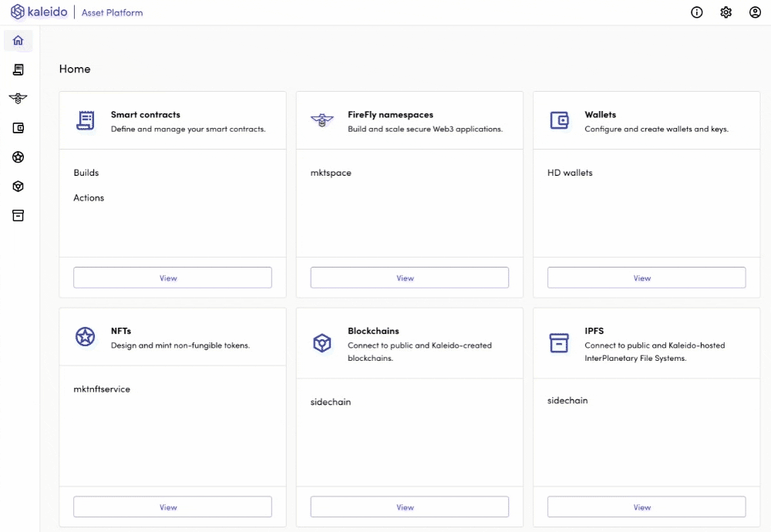Click 'Build and scale secure Web3 applications' text
The image size is (771, 532).
426,129
